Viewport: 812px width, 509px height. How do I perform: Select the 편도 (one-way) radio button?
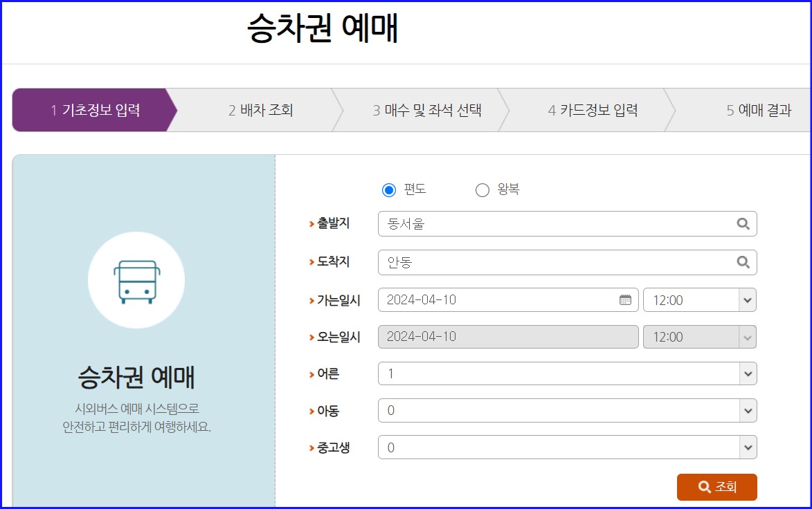pyautogui.click(x=388, y=189)
